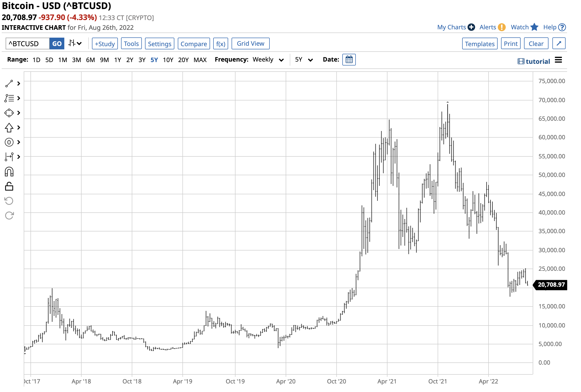Expand the circled zero tool options
Viewport: 581px width, 392px height.
point(19,143)
